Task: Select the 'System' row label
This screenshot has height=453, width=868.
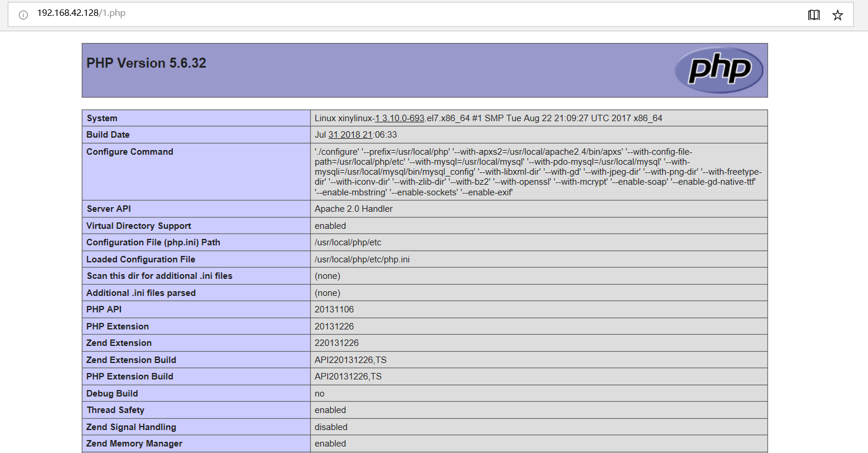Action: (102, 118)
